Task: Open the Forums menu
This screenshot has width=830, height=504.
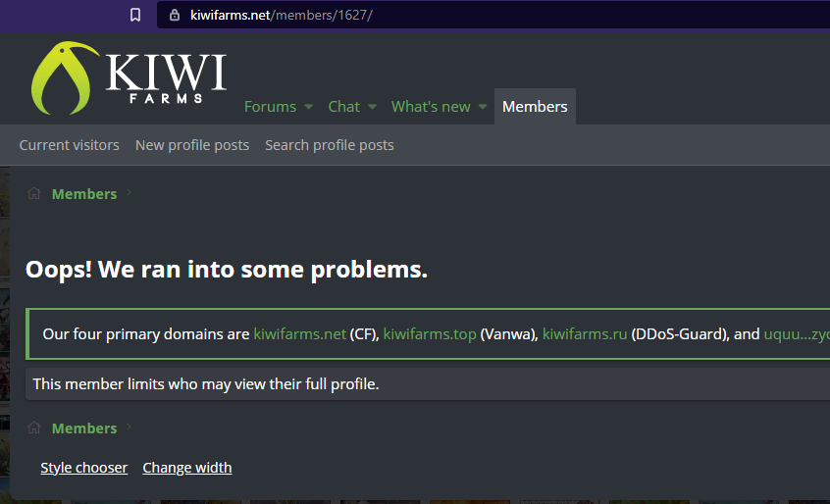Action: click(270, 107)
